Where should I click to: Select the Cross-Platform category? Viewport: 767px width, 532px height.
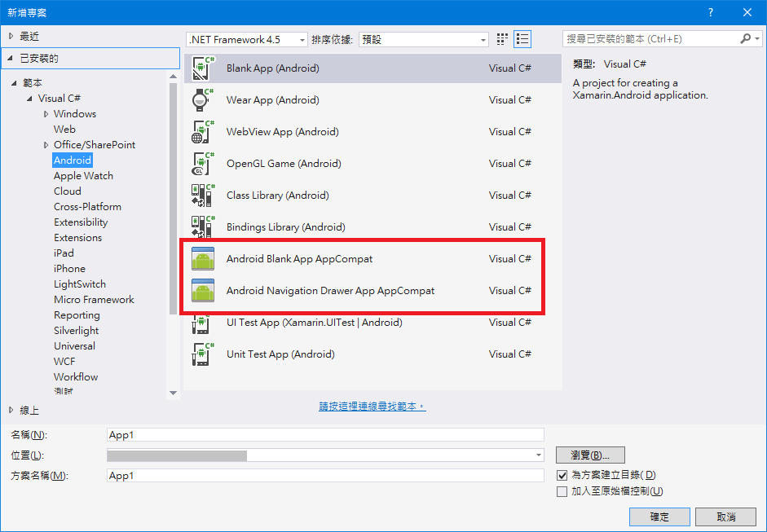(87, 207)
